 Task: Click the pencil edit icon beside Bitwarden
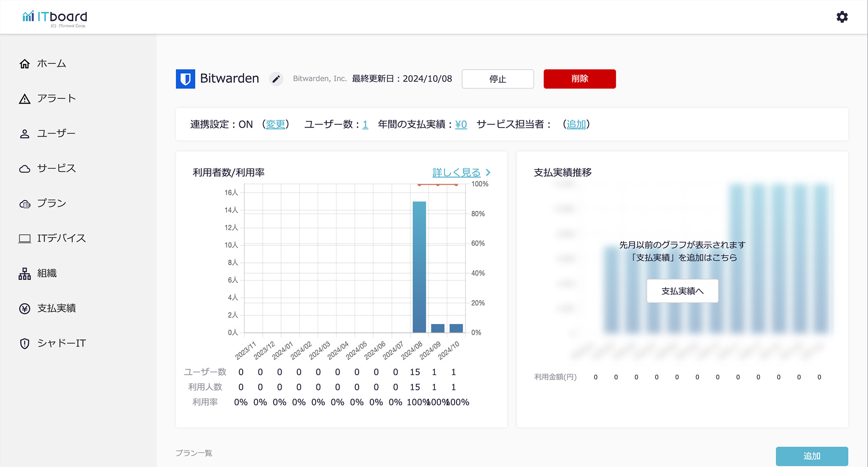click(x=276, y=79)
